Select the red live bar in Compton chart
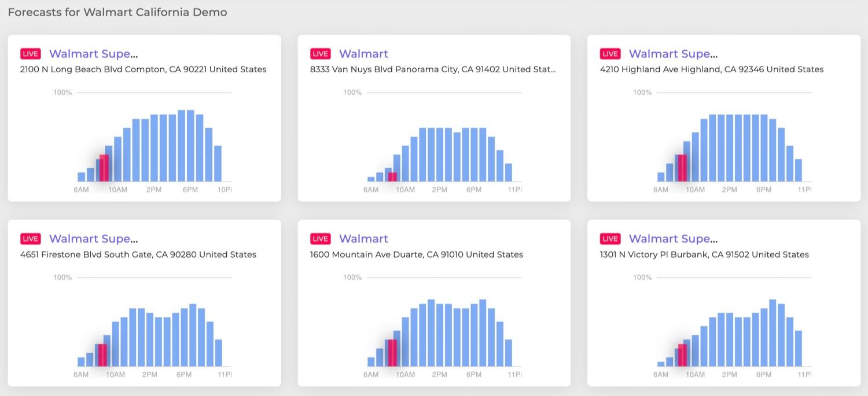 click(x=104, y=168)
